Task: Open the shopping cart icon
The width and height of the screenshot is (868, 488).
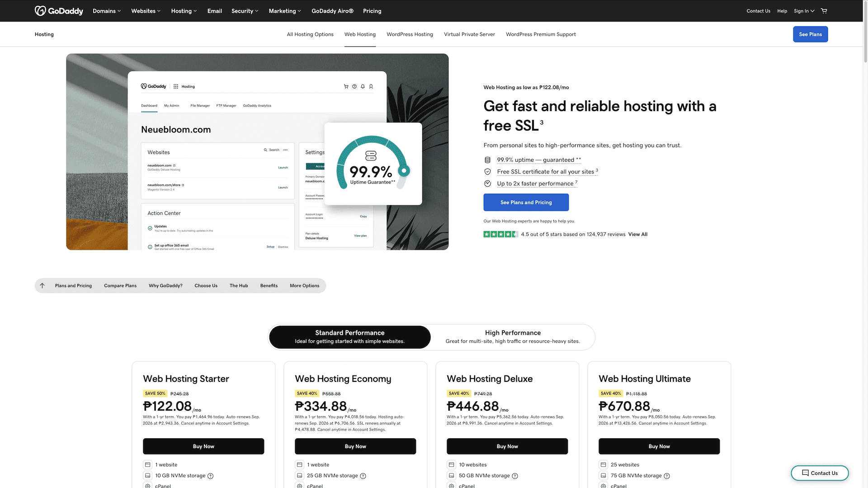Action: (824, 11)
